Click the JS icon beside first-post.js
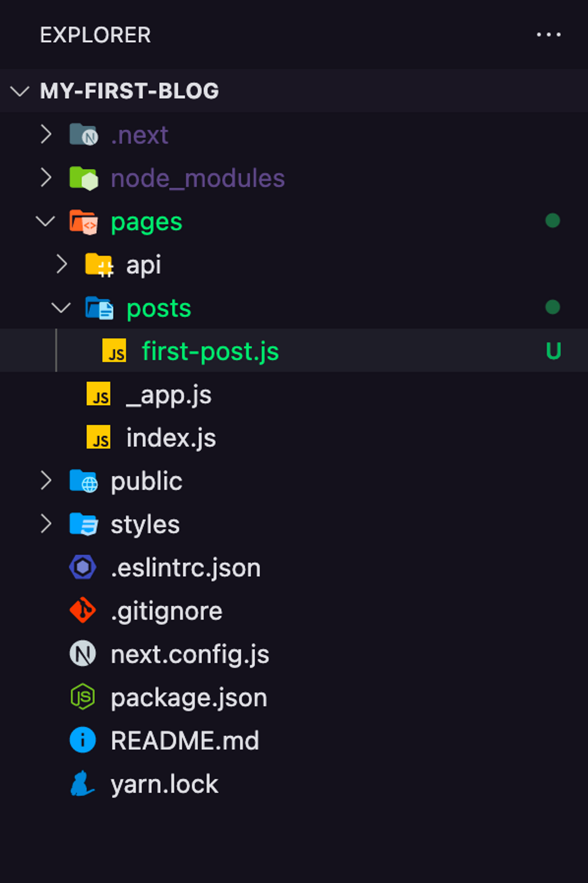The width and height of the screenshot is (588, 883). 114,350
